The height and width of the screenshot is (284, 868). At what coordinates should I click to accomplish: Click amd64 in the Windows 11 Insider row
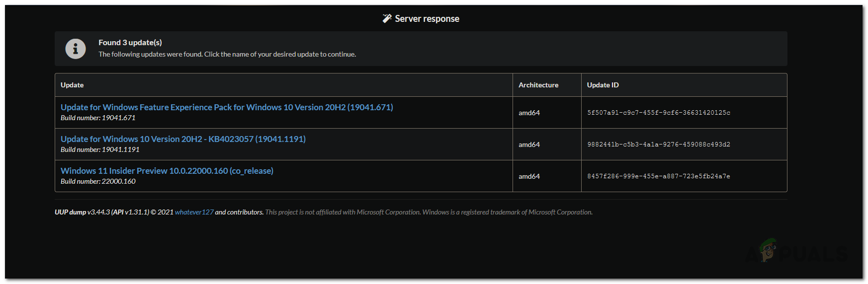pos(529,176)
